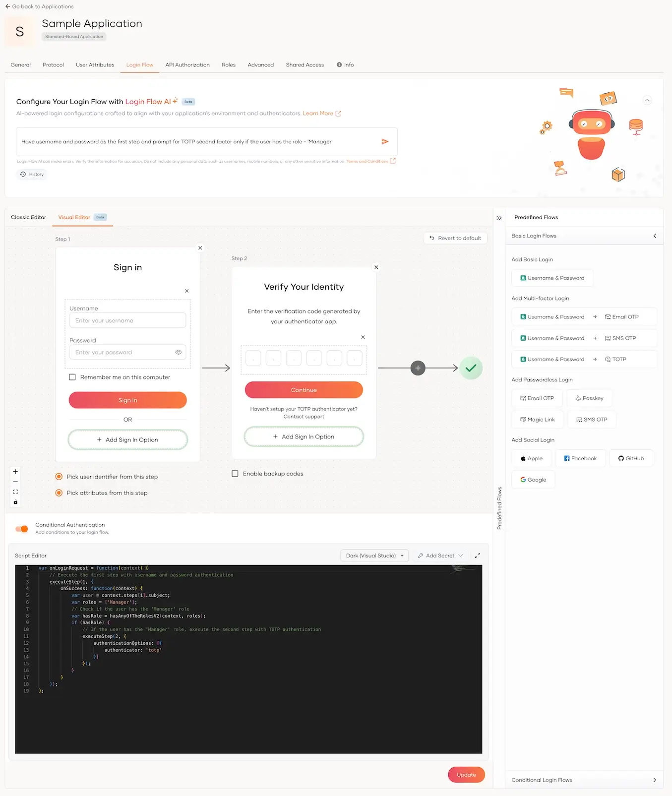This screenshot has height=796, width=672.
Task: Collapse the Predefined Flows side panel
Action: (x=499, y=218)
